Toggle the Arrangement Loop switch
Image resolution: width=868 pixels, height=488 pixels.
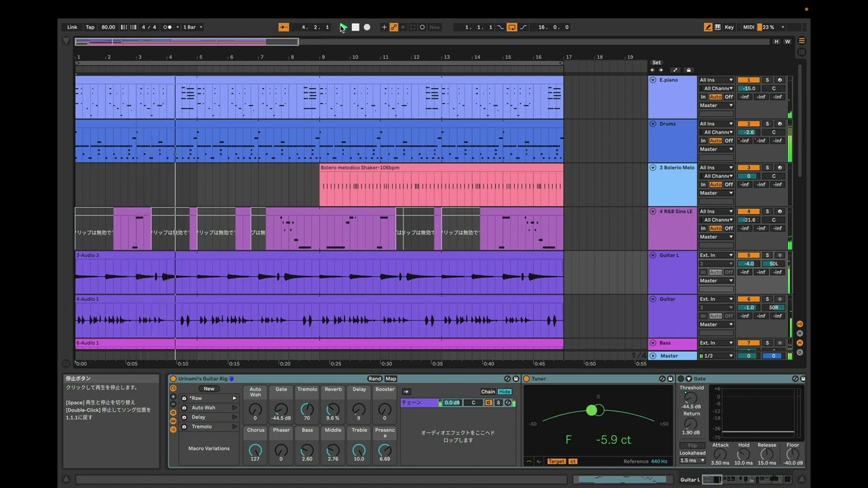[512, 27]
